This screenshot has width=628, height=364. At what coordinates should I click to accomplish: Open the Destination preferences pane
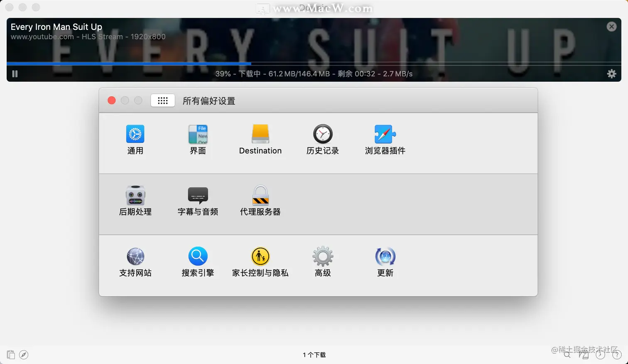(x=260, y=140)
